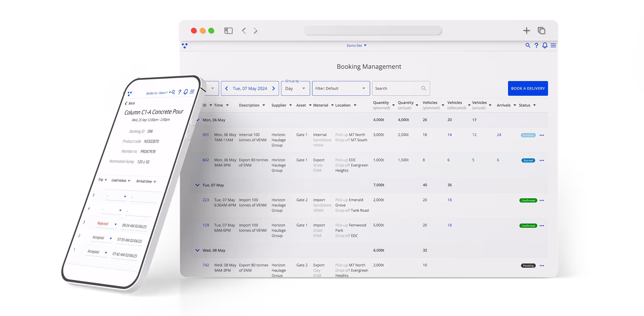Open hamburger menu in browser header

tap(553, 45)
